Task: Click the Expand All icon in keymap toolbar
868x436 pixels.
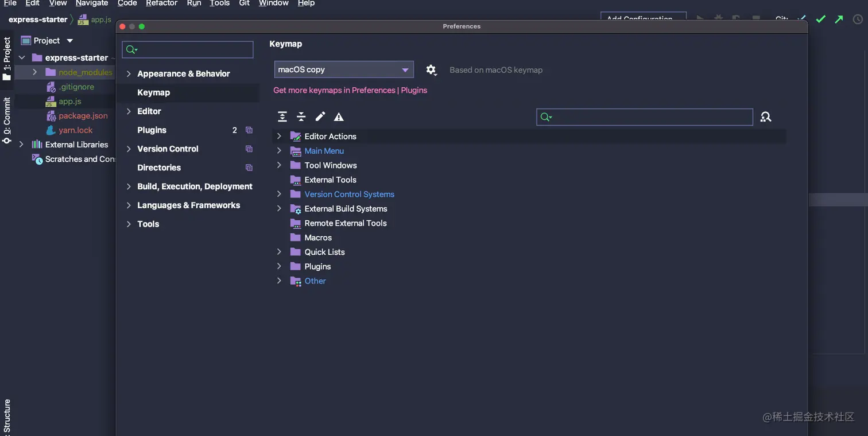Action: coord(282,117)
